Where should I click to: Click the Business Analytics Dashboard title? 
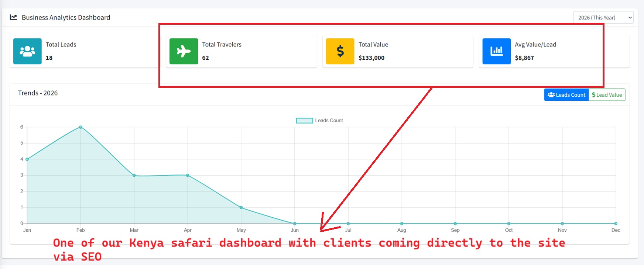click(66, 17)
